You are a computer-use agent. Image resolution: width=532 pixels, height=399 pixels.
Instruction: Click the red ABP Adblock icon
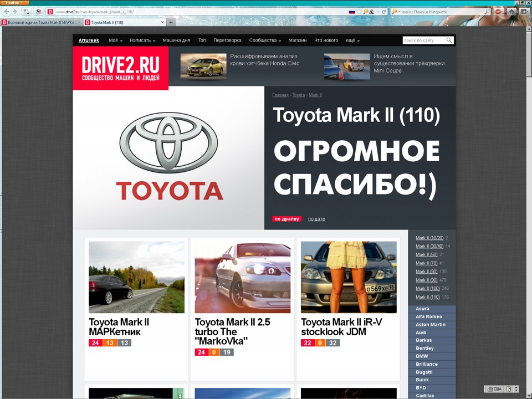tap(498, 12)
